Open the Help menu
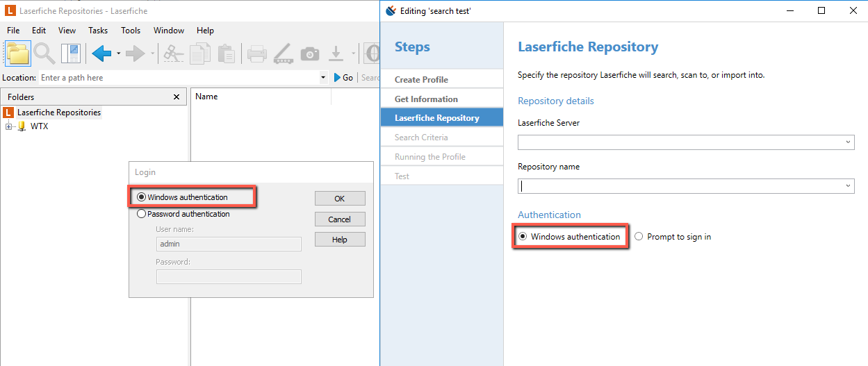Screen dimensions: 868x366 (x=205, y=31)
